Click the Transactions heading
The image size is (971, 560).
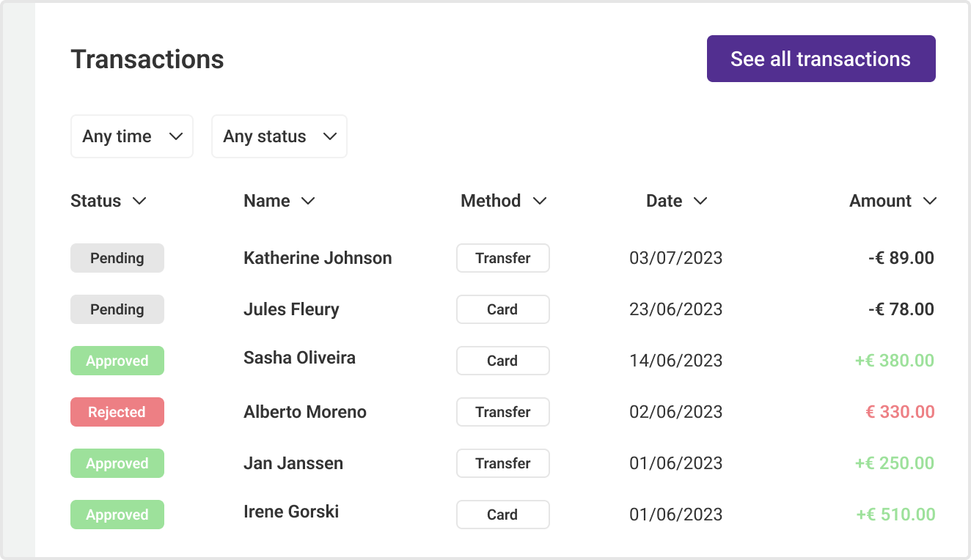tap(147, 59)
